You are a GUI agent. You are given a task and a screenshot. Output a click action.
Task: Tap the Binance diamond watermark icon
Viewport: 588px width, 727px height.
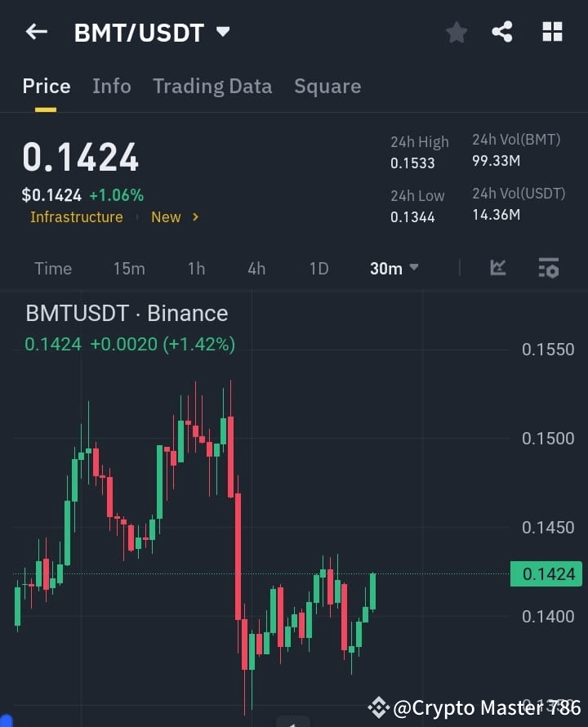378,707
